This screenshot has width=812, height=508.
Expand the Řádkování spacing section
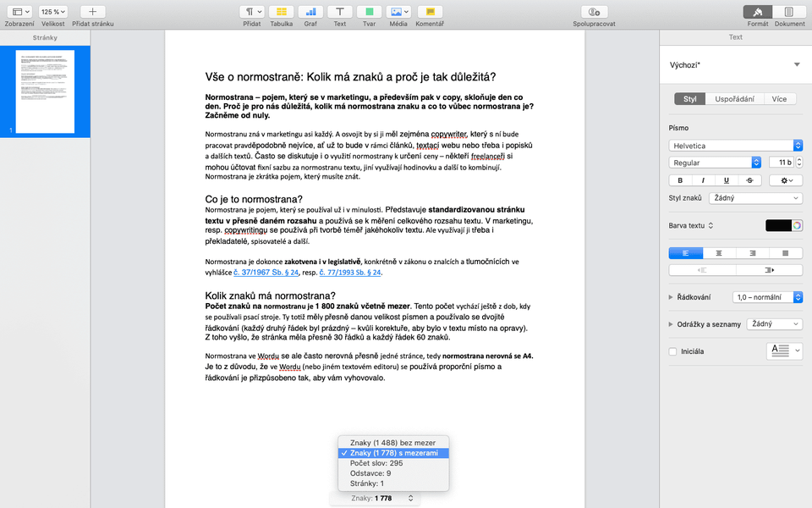coord(672,297)
